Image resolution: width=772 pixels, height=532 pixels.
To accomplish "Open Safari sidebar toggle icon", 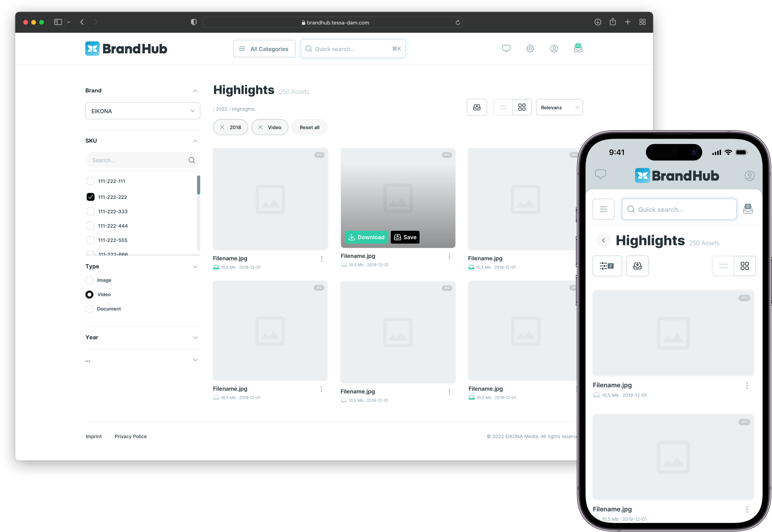I will tap(58, 22).
